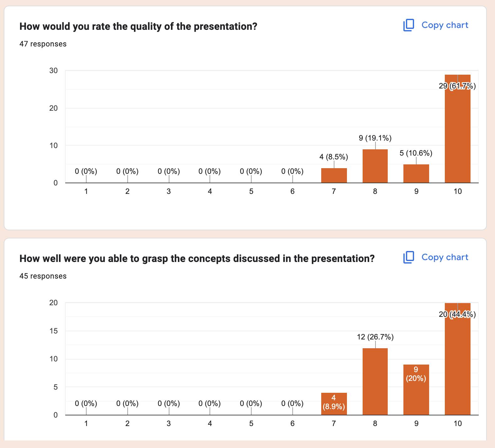The width and height of the screenshot is (495, 448).
Task: Click the 4 (8.9%) bar in concepts chart
Action: (334, 404)
